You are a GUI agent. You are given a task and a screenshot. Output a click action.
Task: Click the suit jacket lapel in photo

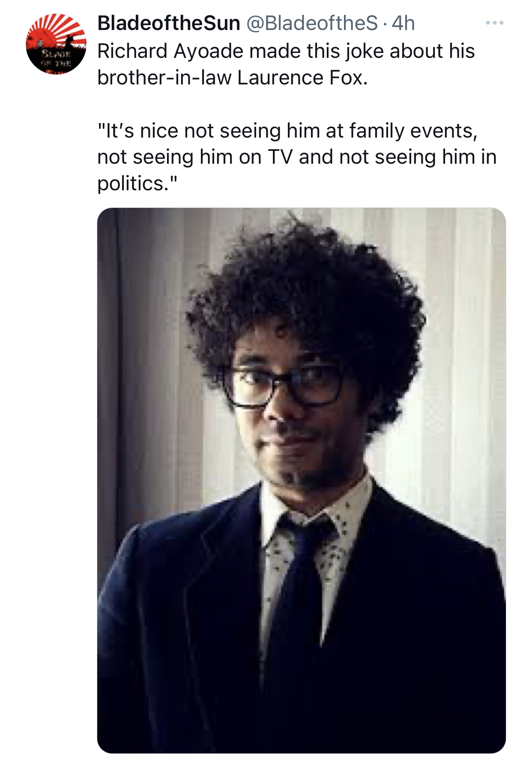coord(223,570)
